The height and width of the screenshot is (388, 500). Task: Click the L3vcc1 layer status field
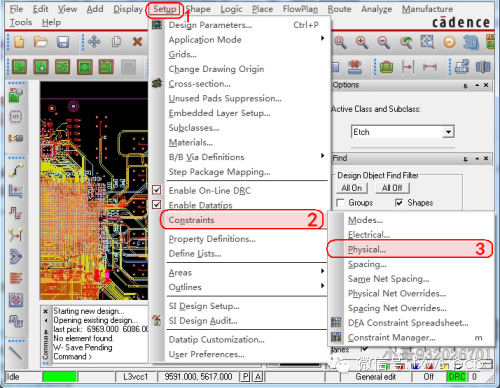(x=135, y=377)
